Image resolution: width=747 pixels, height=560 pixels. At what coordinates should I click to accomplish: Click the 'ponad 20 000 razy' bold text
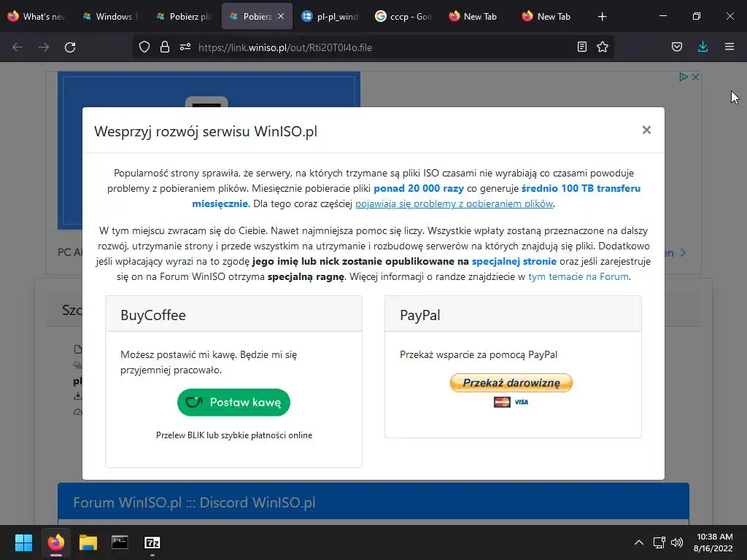point(418,189)
